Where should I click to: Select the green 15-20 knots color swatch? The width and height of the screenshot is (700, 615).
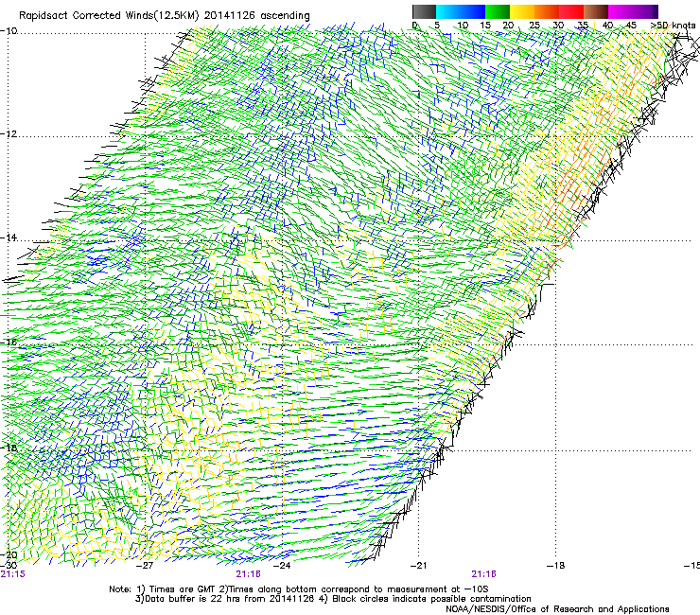(x=498, y=11)
